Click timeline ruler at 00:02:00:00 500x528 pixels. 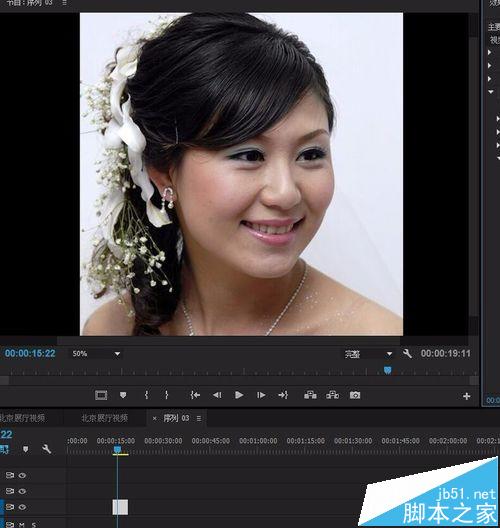(448, 441)
